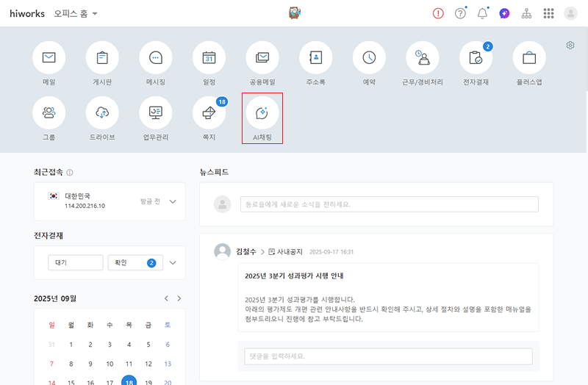Image resolution: width=588 pixels, height=385 pixels.
Task: Go to next month in calendar
Action: pos(179,298)
